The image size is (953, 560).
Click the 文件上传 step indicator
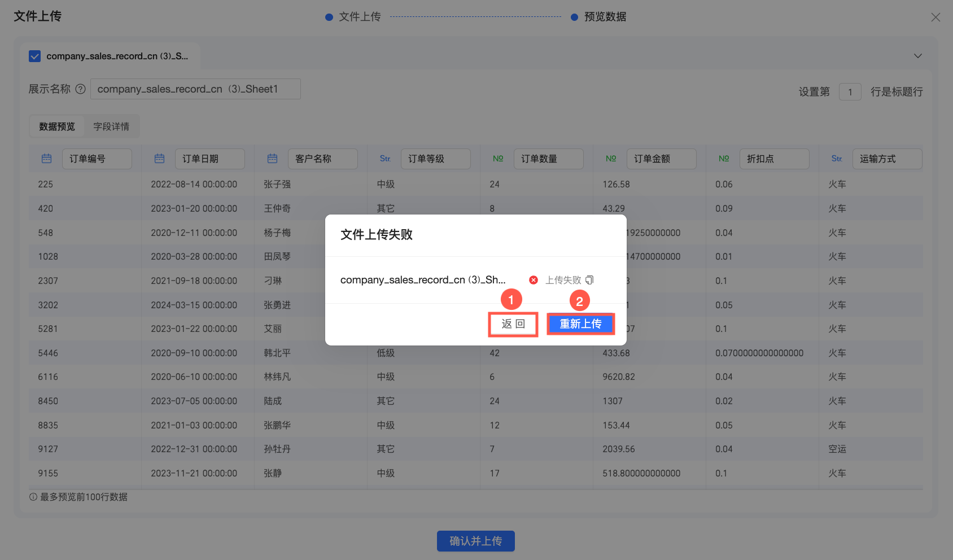pos(353,17)
